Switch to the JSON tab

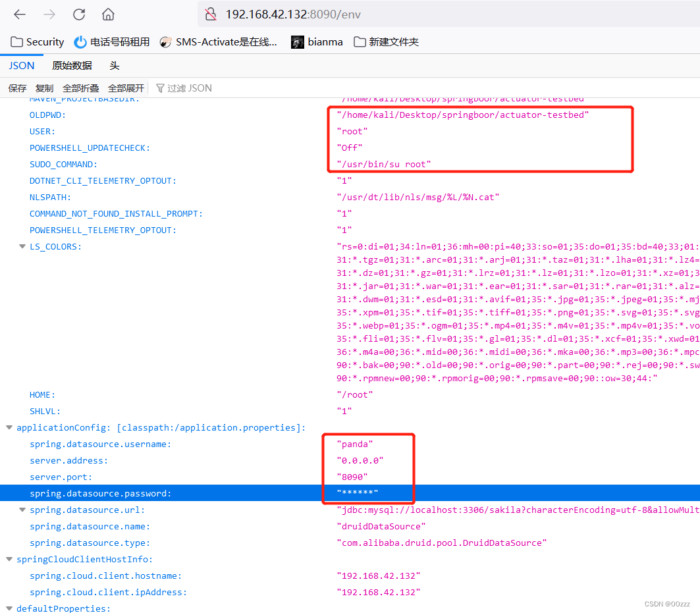click(x=22, y=66)
